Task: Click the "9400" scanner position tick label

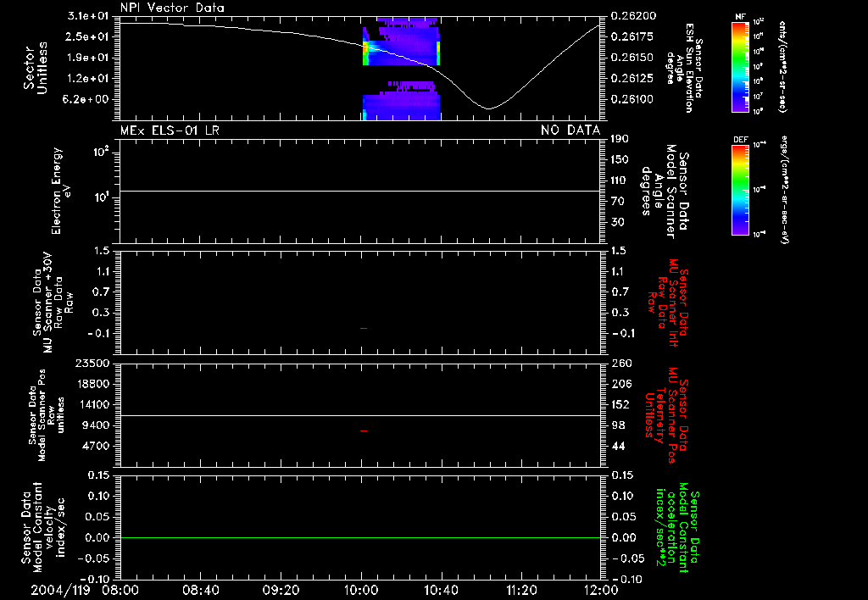Action: (x=95, y=425)
